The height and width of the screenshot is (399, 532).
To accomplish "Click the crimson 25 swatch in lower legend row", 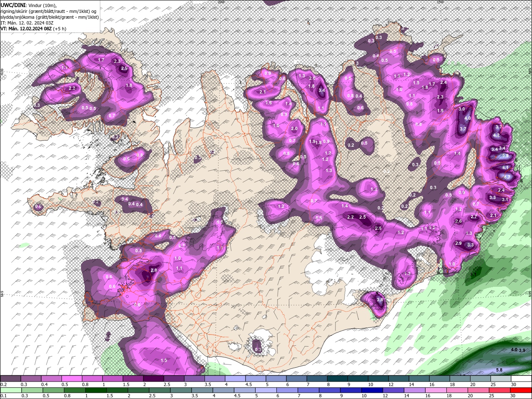I will click(500, 390).
